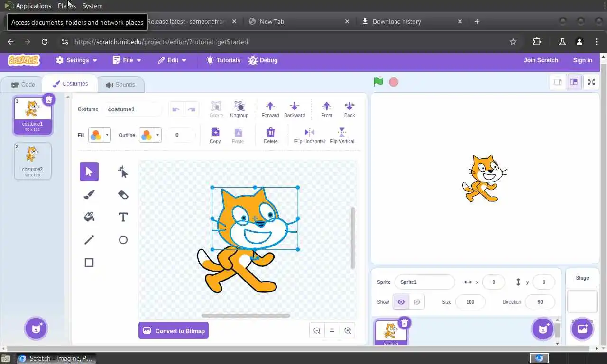Send selection to Back
This screenshot has width=607, height=364.
(349, 109)
